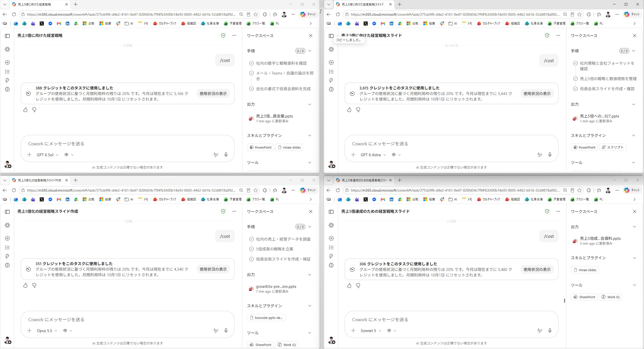The image size is (644, 349).
Task: Collapse ツール section in the Sonnet 5 window
Action: pos(634,285)
